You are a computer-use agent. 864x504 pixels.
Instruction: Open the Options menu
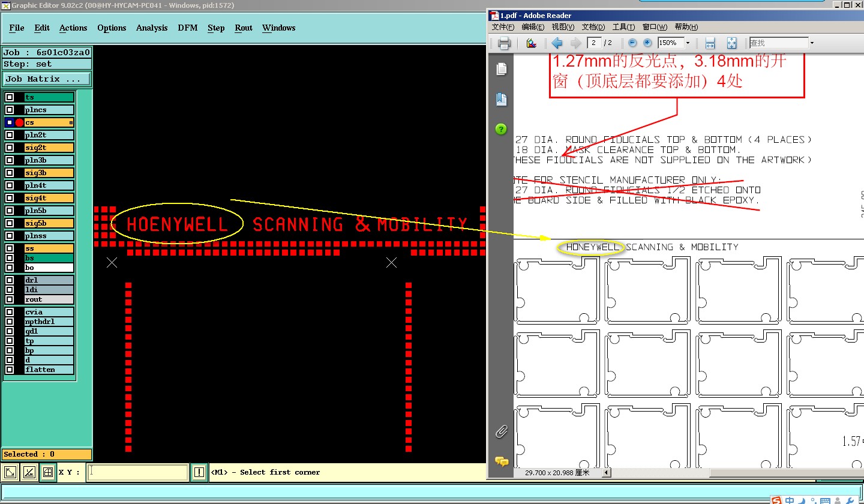(112, 28)
